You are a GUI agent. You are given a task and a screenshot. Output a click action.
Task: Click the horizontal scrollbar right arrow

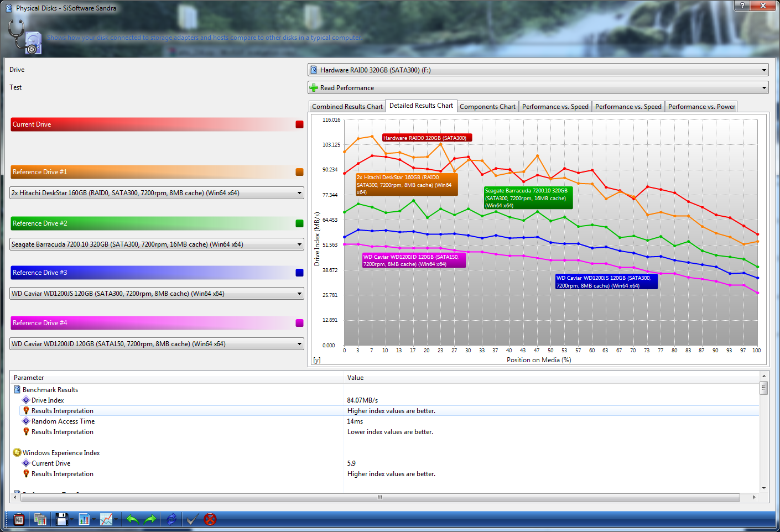click(x=754, y=497)
